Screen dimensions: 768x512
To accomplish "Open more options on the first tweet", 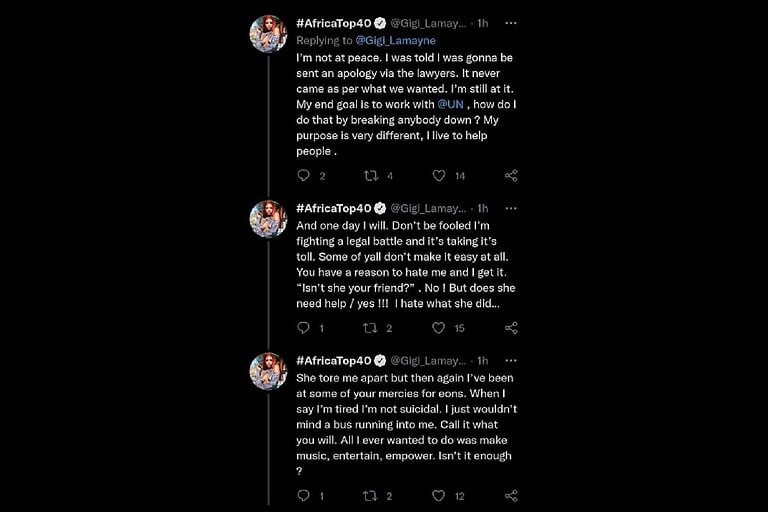I will (511, 22).
